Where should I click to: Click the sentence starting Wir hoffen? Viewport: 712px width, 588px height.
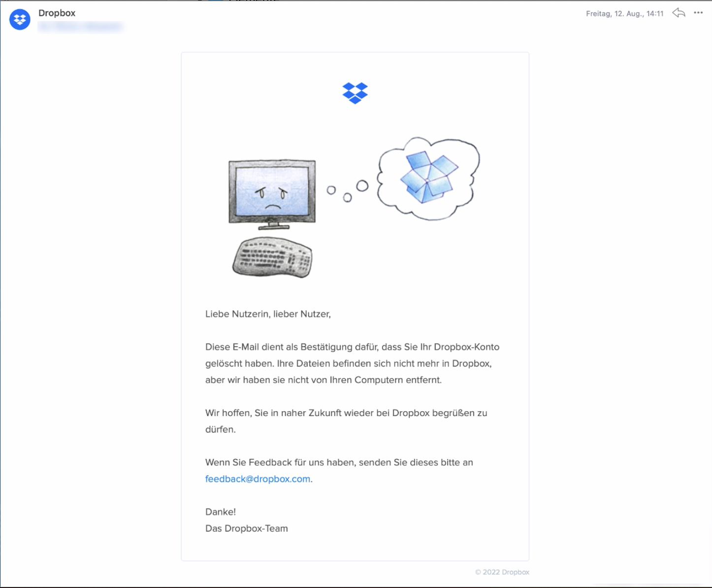tap(346, 421)
